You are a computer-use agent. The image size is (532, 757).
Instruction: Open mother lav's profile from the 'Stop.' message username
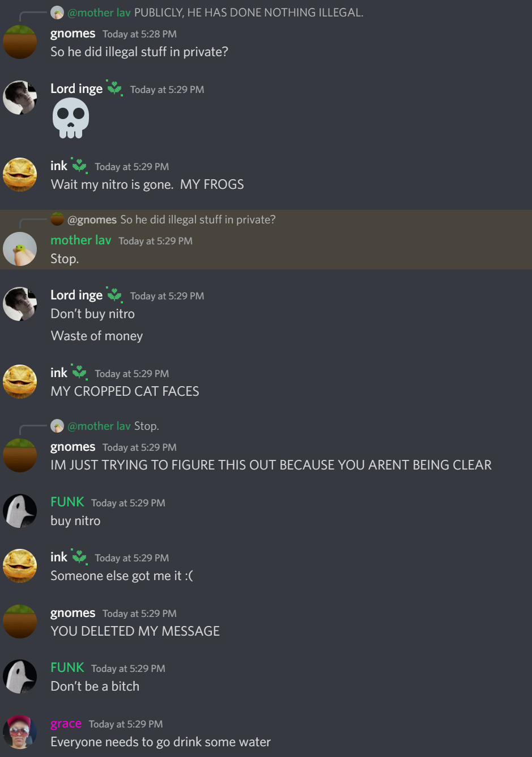click(x=81, y=240)
